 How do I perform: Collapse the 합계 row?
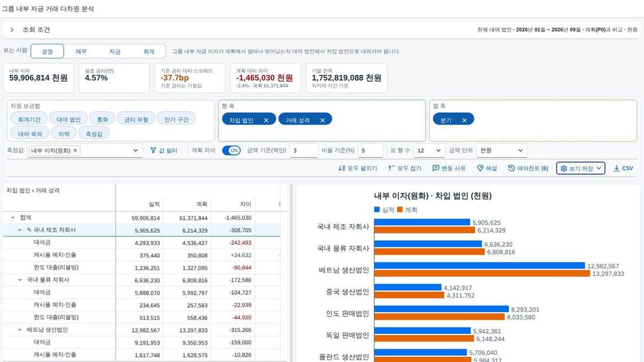[x=13, y=218]
